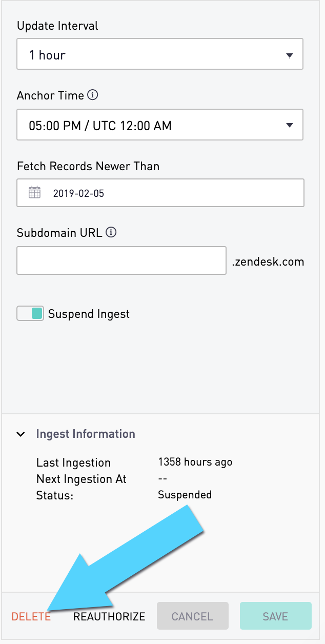Toggle the Suspend Ingest switch
The image size is (325, 644).
tap(30, 314)
